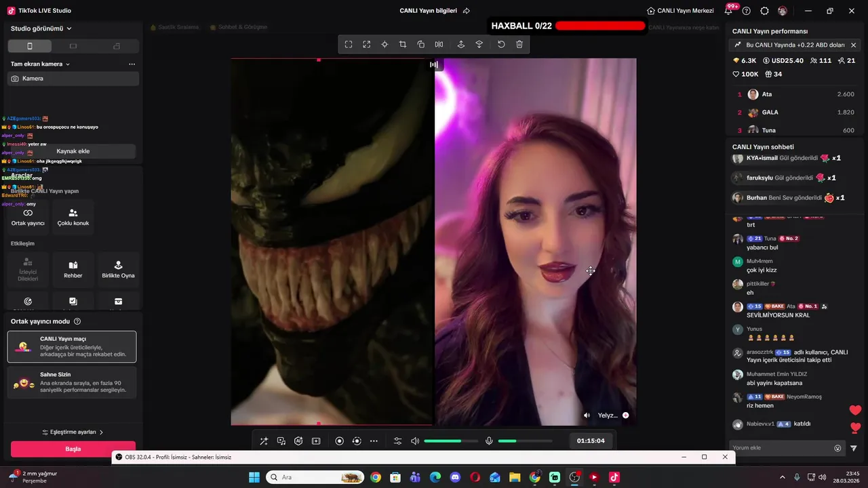Image resolution: width=868 pixels, height=488 pixels.
Task: Open the AI tools icon in bottom bar
Action: pos(298,441)
